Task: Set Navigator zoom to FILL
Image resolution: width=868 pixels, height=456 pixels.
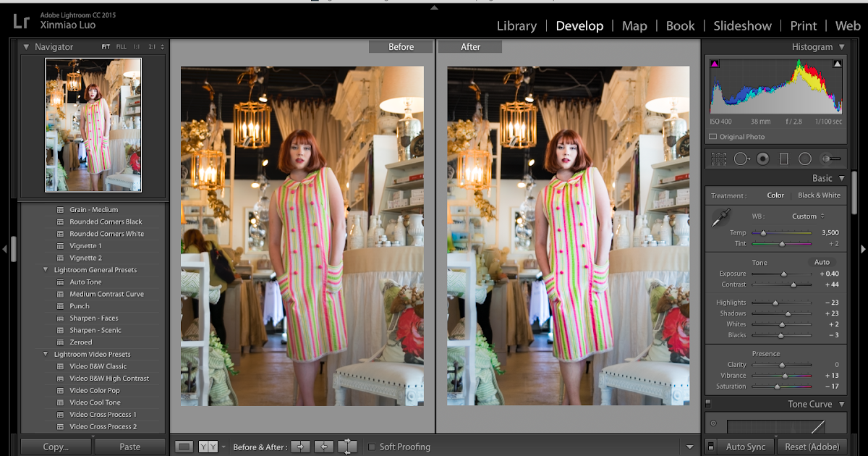Action: pyautogui.click(x=122, y=47)
